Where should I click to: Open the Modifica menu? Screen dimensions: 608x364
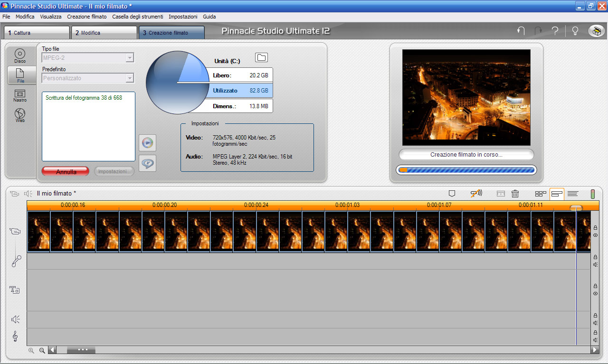click(25, 17)
